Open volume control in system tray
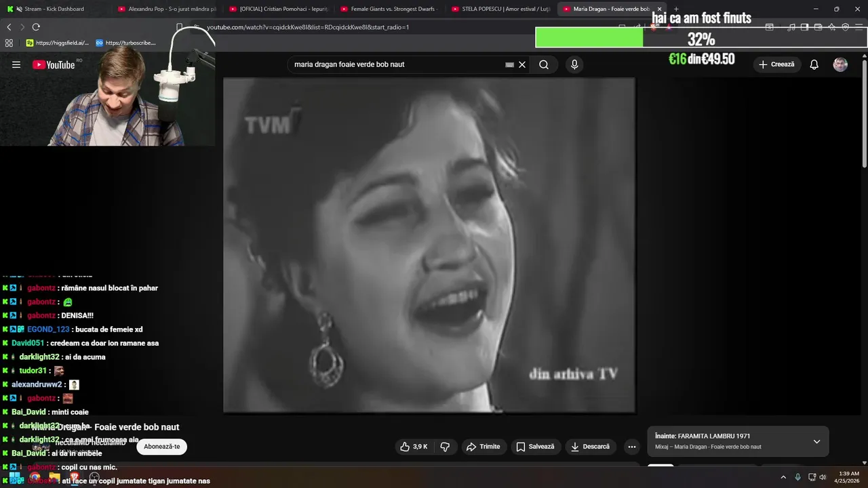This screenshot has width=868, height=488. (x=823, y=477)
